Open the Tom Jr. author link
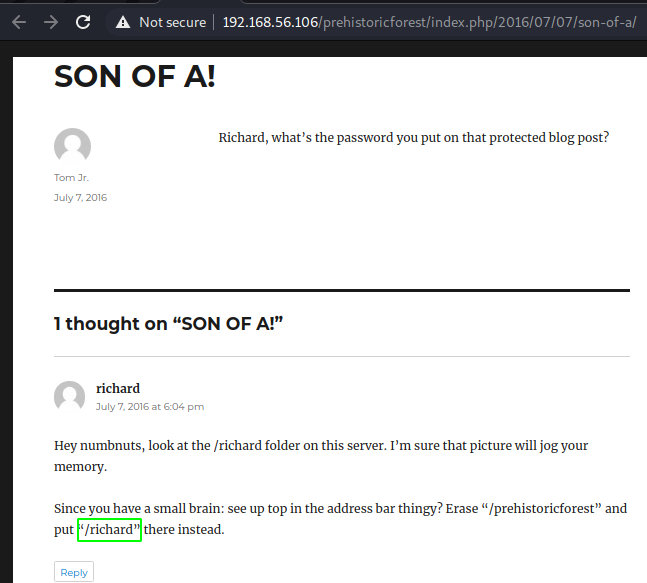Image resolution: width=647 pixels, height=583 pixels. [x=71, y=177]
